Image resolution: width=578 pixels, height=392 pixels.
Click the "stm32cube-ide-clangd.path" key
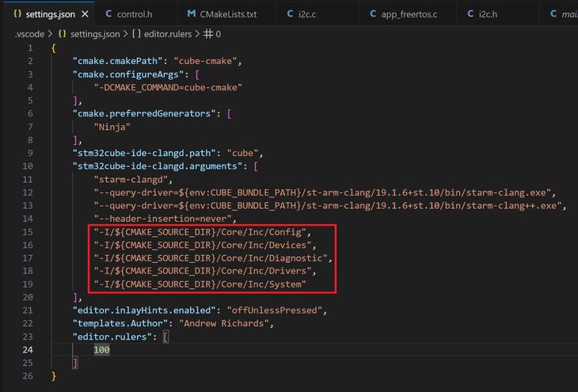(x=144, y=153)
